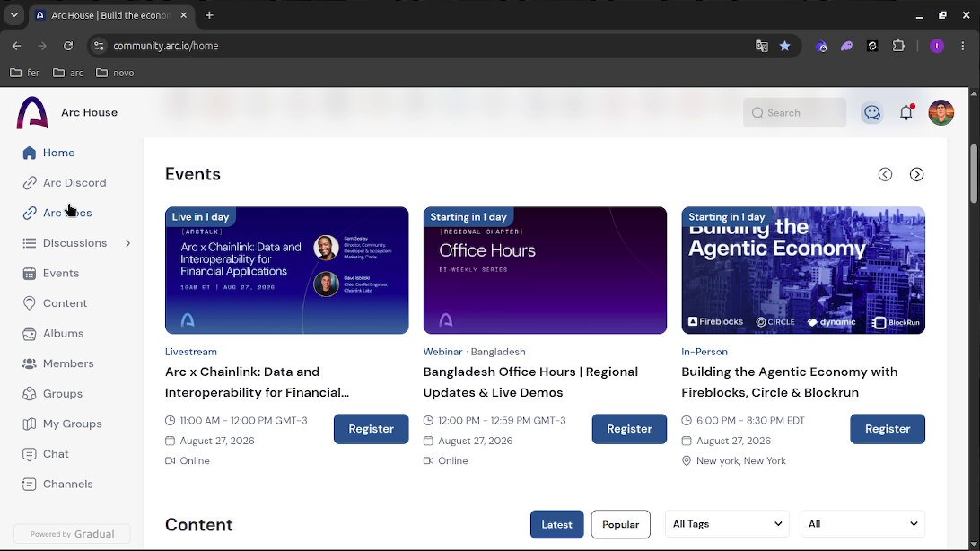Open the Chrome three-dot menu
This screenshot has width=980, height=551.
pyautogui.click(x=962, y=46)
